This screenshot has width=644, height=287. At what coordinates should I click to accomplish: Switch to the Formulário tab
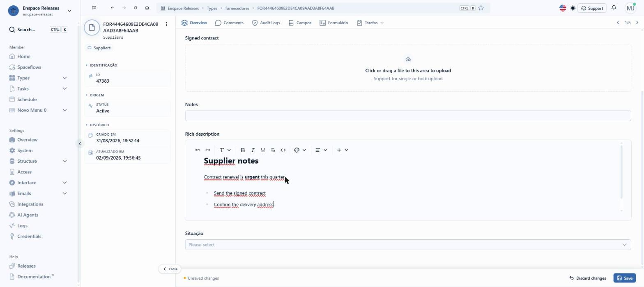333,23
